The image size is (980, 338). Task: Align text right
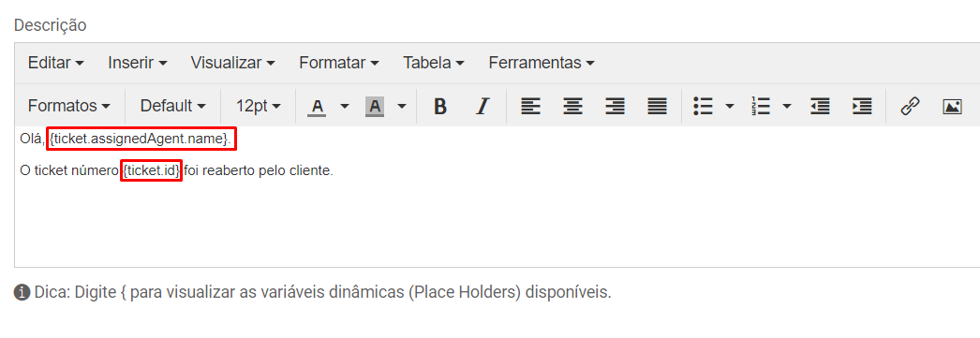[x=615, y=106]
